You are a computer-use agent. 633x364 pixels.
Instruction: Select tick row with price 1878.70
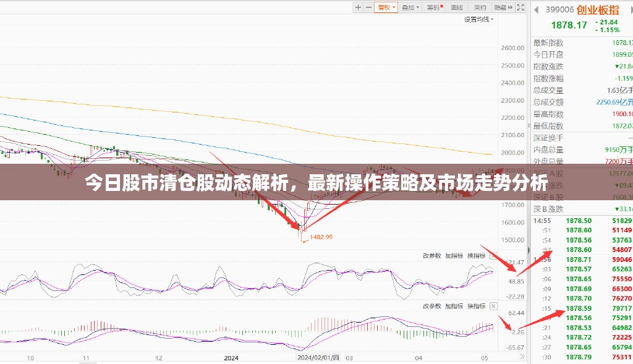582,298
